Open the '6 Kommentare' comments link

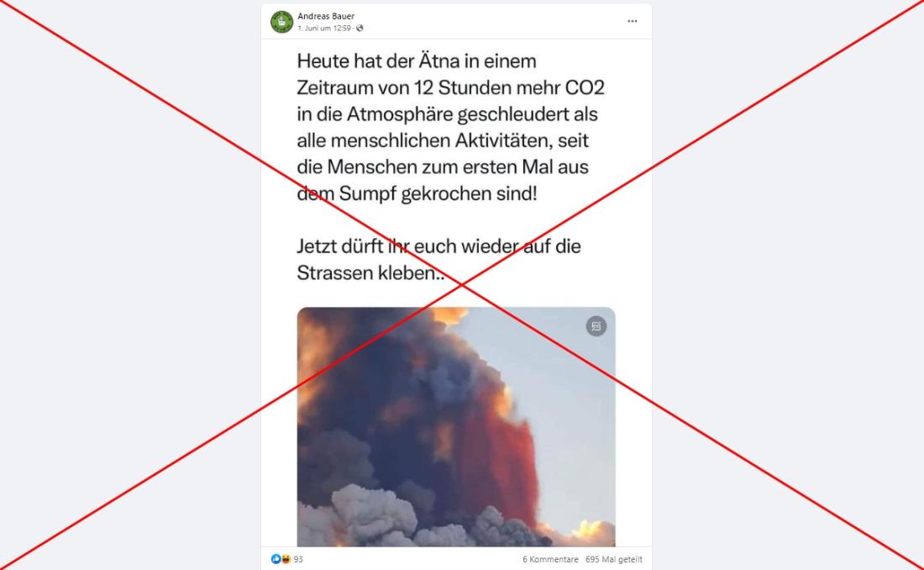[x=550, y=559]
